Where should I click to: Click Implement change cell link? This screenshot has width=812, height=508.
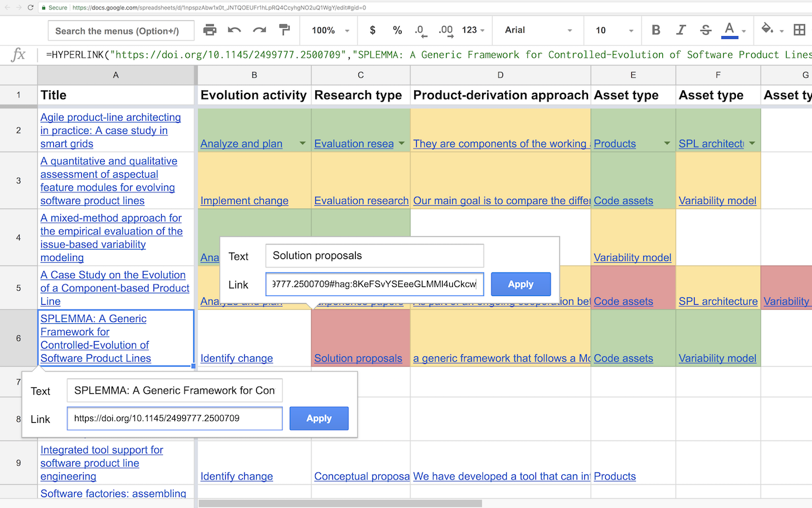point(244,201)
